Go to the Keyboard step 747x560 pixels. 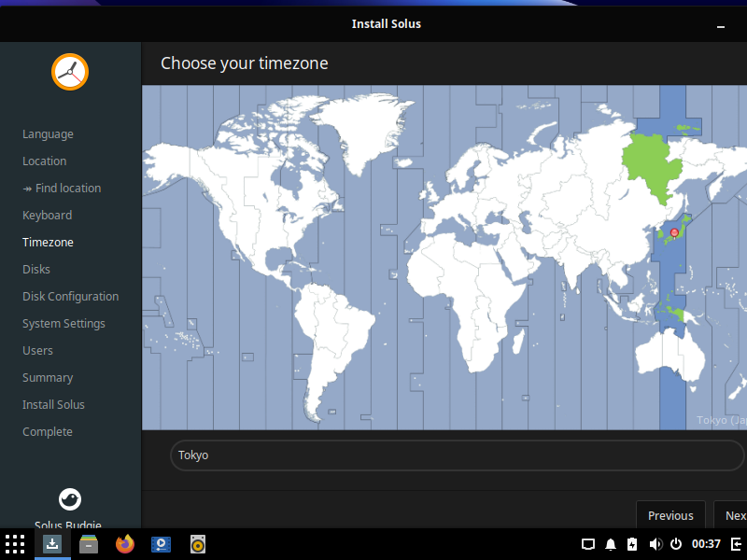[x=48, y=216]
